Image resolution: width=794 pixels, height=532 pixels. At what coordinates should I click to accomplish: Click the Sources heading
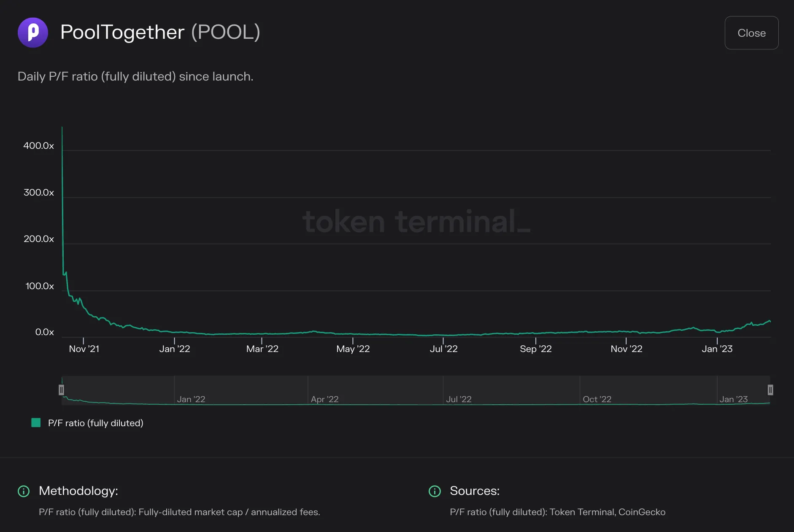point(475,491)
